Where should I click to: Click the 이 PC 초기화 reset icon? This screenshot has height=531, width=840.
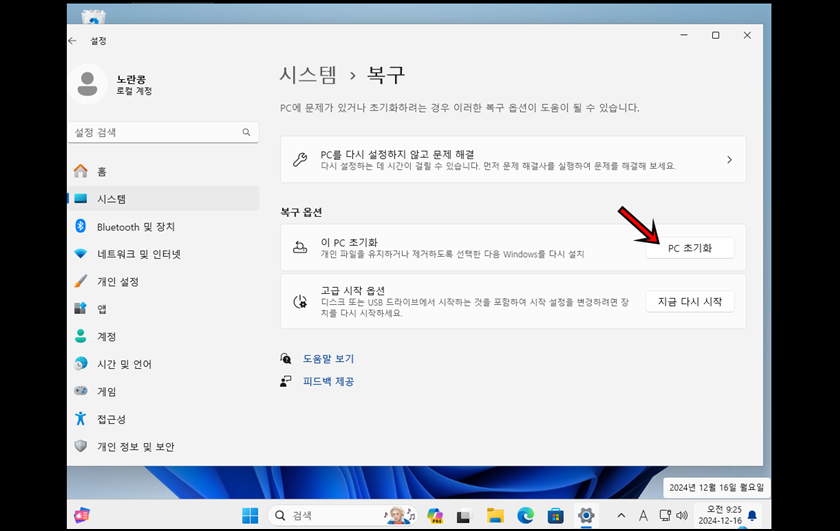300,248
